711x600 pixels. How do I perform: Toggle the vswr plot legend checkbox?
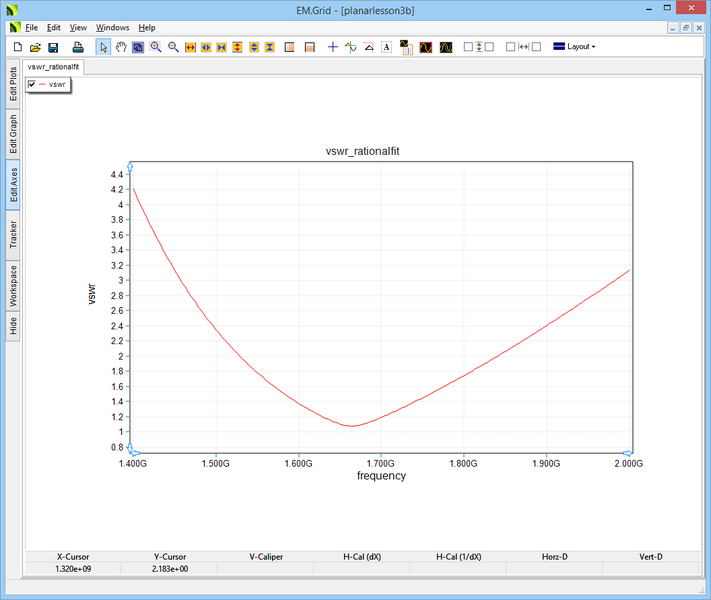click(33, 85)
